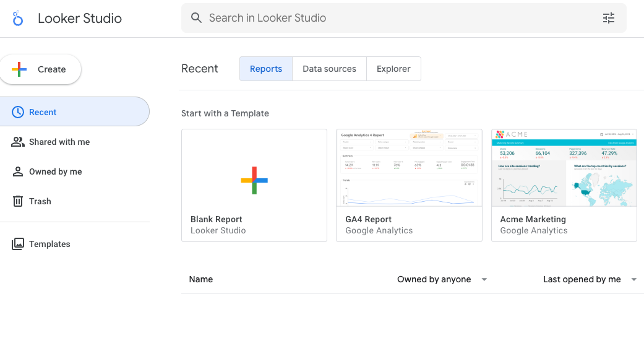This screenshot has height=338, width=644.
Task: Choose the Acme Marketing template thumbnail
Action: click(x=564, y=168)
